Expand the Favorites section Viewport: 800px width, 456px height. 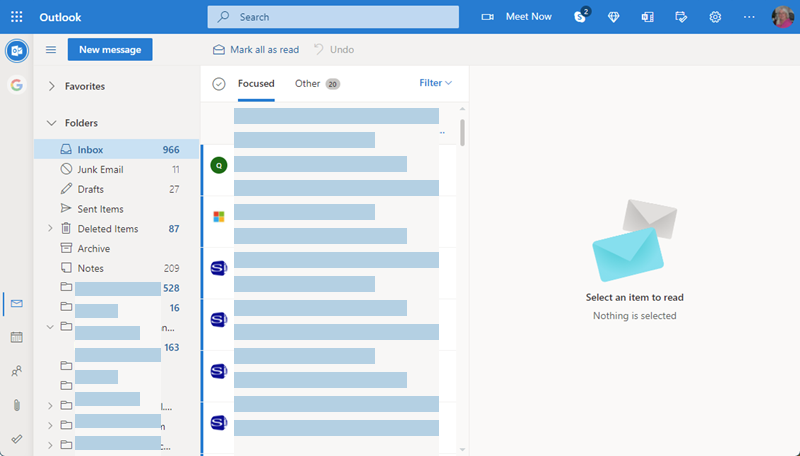pos(51,86)
